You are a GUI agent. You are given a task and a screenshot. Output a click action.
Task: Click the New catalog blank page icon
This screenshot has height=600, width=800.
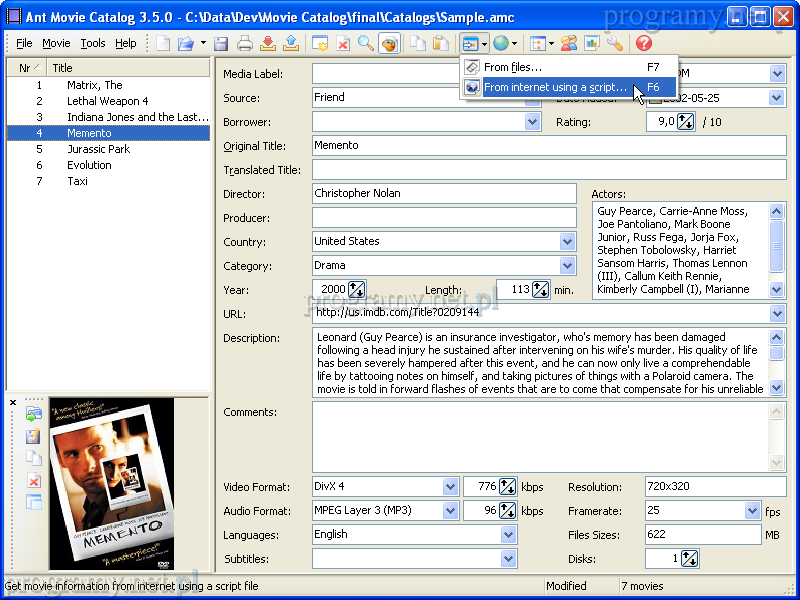pyautogui.click(x=163, y=44)
